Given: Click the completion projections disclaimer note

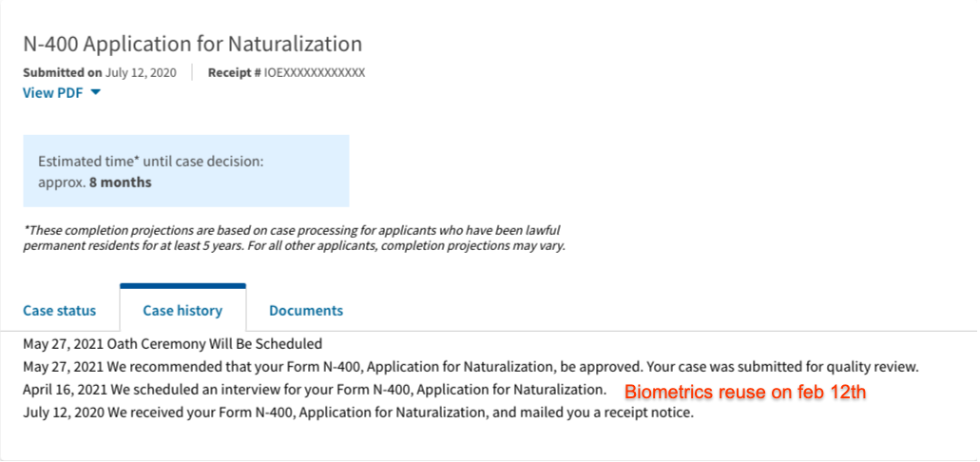Looking at the screenshot, I should 295,238.
